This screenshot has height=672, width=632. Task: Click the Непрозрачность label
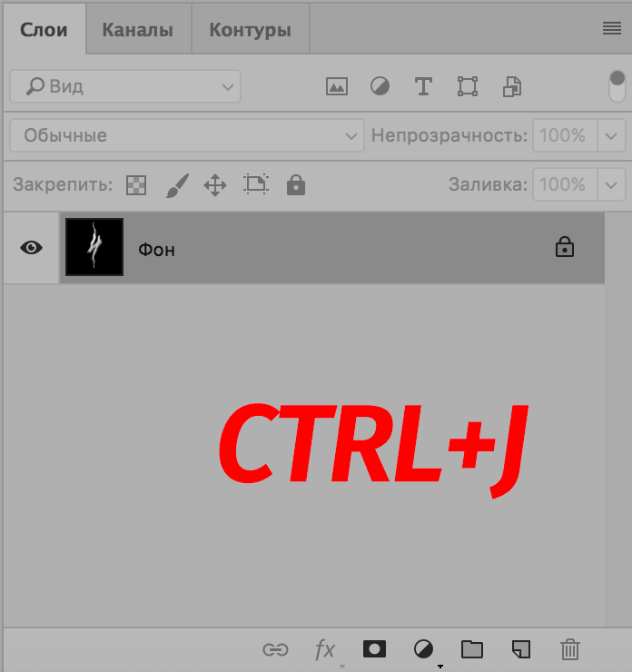(449, 135)
